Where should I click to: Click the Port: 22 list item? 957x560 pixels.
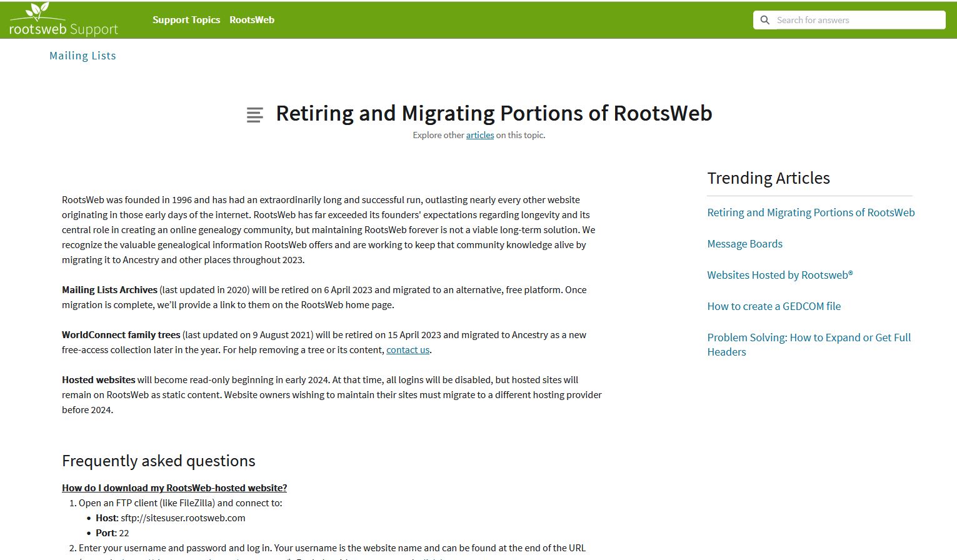[x=113, y=533]
